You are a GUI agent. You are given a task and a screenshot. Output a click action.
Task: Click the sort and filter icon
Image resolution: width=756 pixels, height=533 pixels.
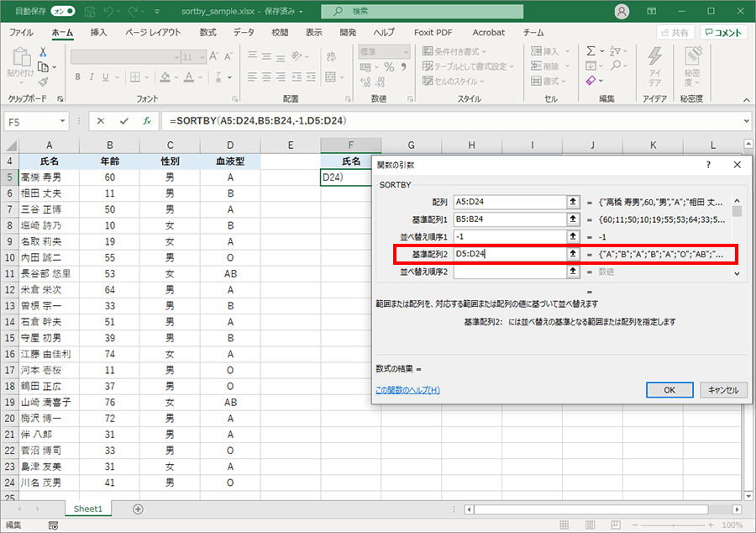pyautogui.click(x=615, y=50)
